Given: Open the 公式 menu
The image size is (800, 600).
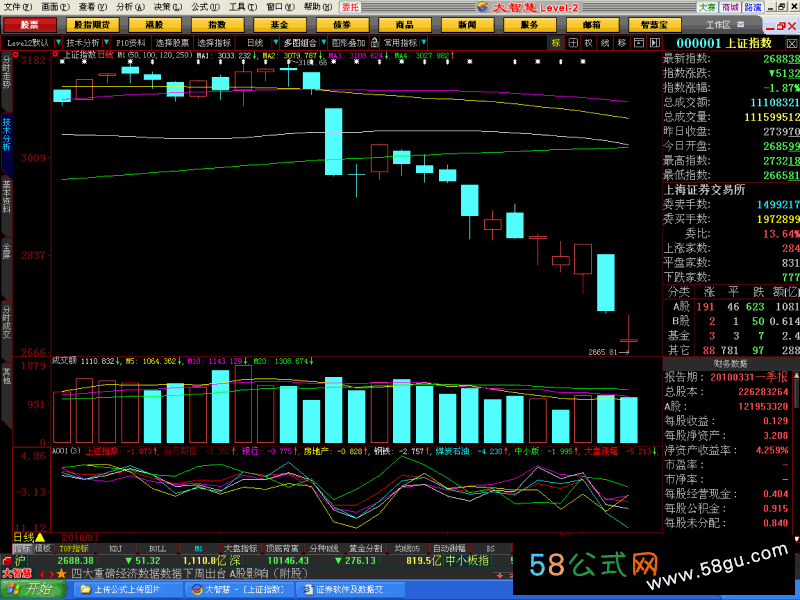Looking at the screenshot, I should click(x=205, y=7).
